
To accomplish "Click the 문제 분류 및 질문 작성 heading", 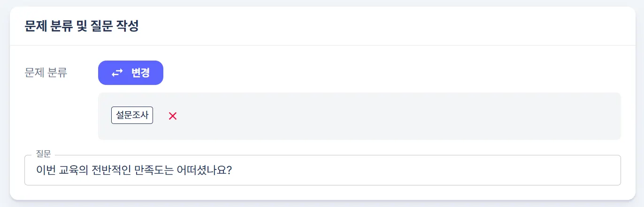I will coord(81,26).
